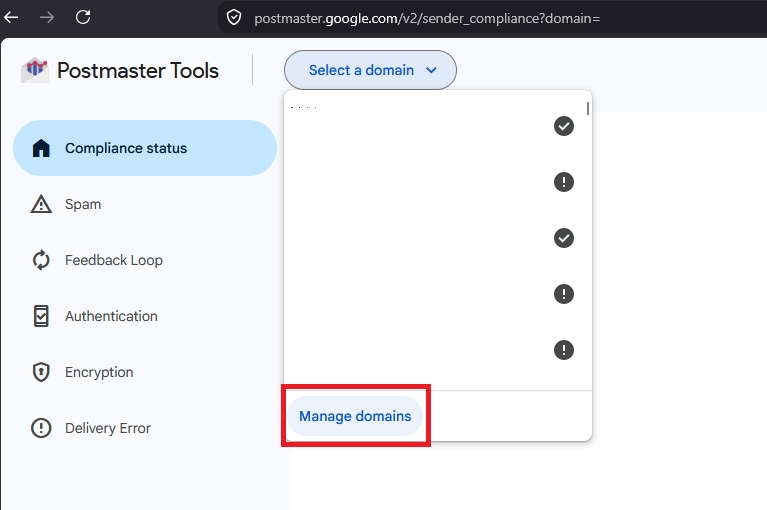Open the Feedback Loop section

point(145,260)
